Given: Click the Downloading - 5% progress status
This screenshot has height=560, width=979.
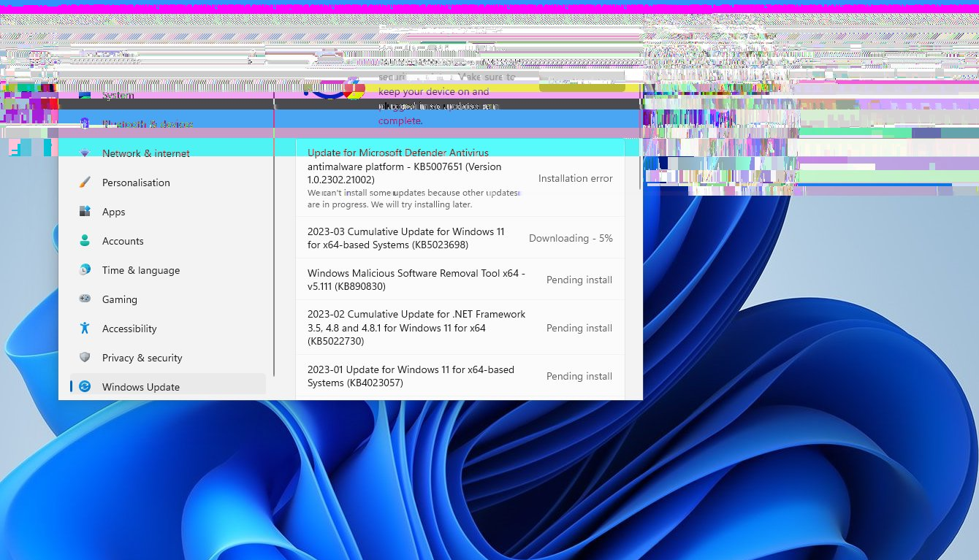Looking at the screenshot, I should 571,238.
